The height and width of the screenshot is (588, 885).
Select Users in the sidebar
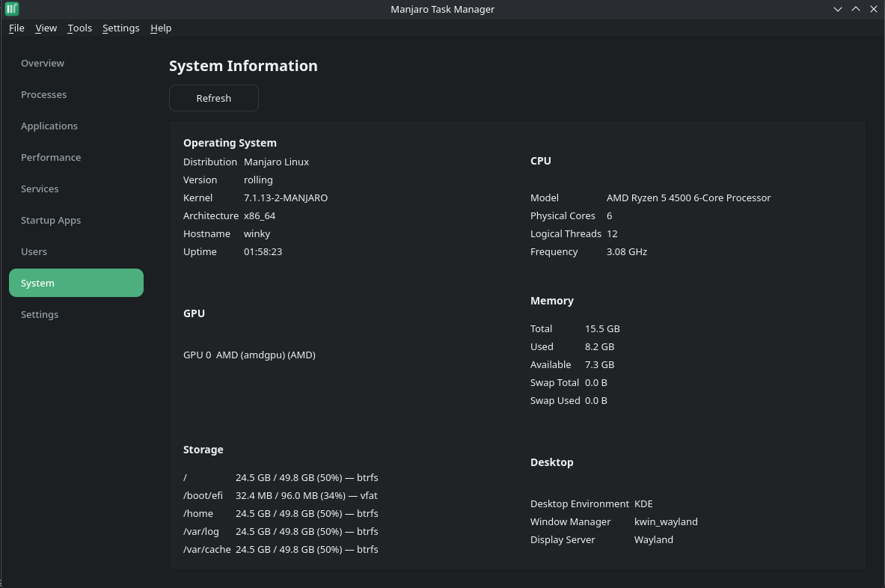76,251
